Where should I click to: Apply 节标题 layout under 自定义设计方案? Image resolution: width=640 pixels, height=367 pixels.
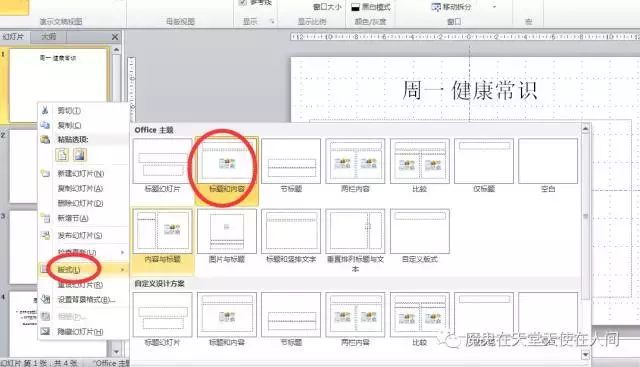pyautogui.click(x=291, y=319)
